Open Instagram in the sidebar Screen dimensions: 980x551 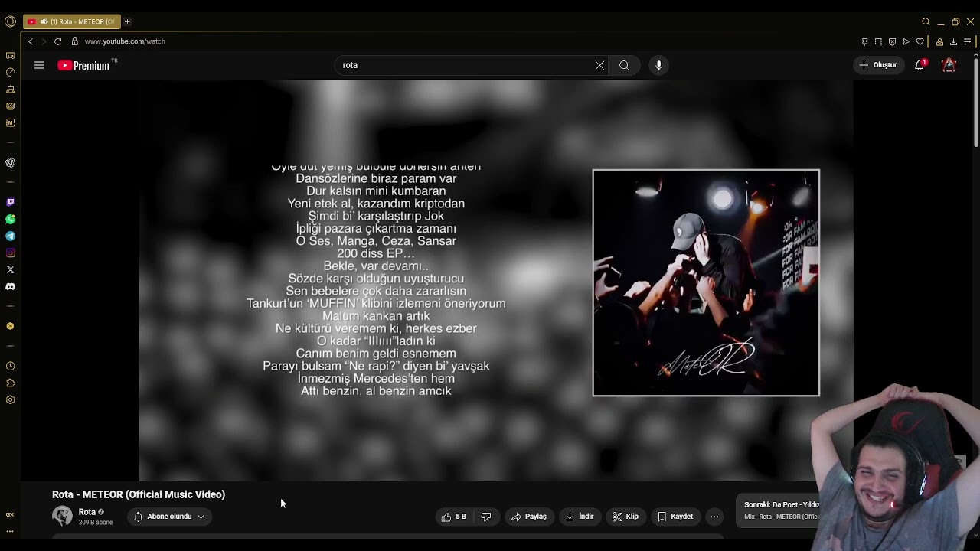click(x=10, y=253)
